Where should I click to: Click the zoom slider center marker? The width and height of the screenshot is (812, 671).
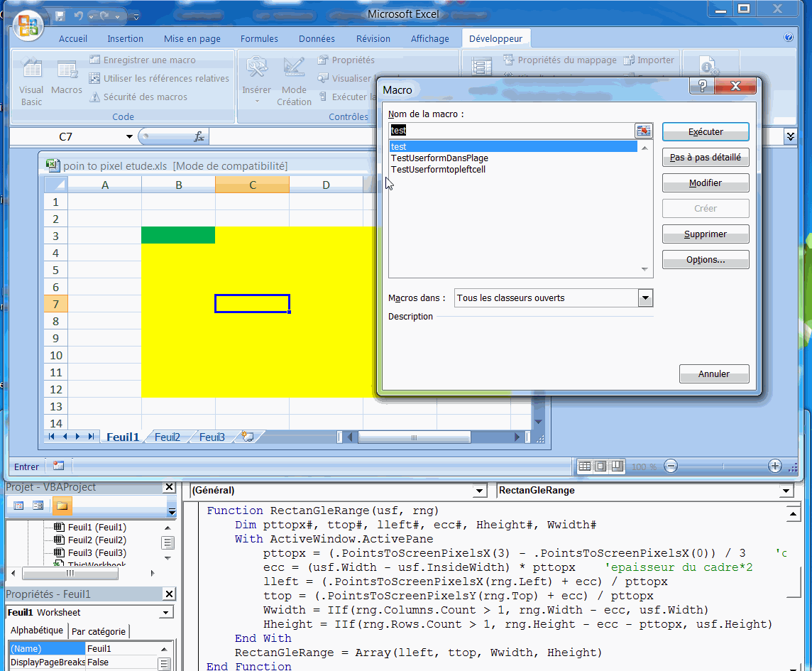tap(723, 467)
